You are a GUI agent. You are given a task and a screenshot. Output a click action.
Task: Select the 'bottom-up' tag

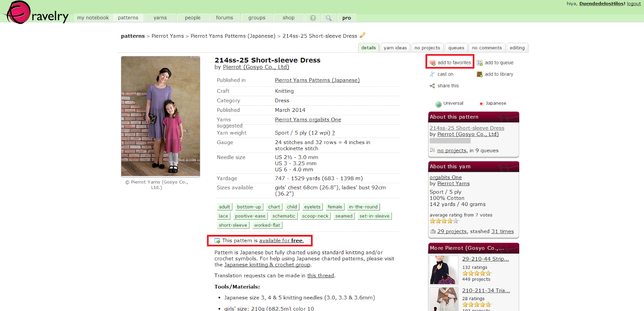(249, 207)
